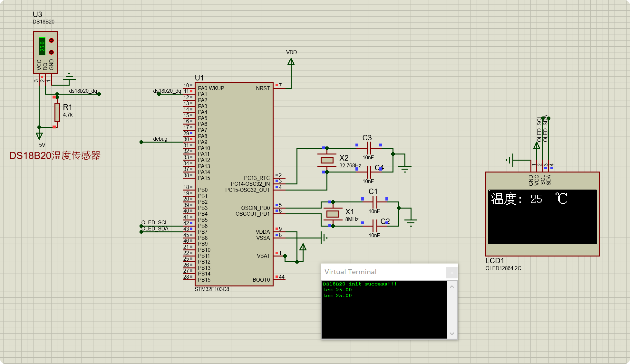Click the debug net label near PA9

(160, 139)
